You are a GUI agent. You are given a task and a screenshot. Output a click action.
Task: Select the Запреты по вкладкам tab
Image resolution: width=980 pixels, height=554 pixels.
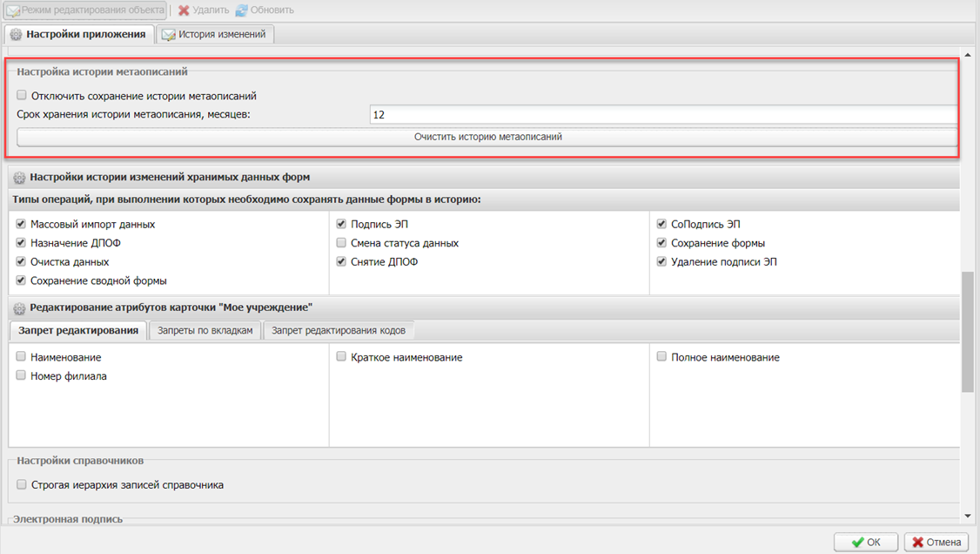[205, 331]
